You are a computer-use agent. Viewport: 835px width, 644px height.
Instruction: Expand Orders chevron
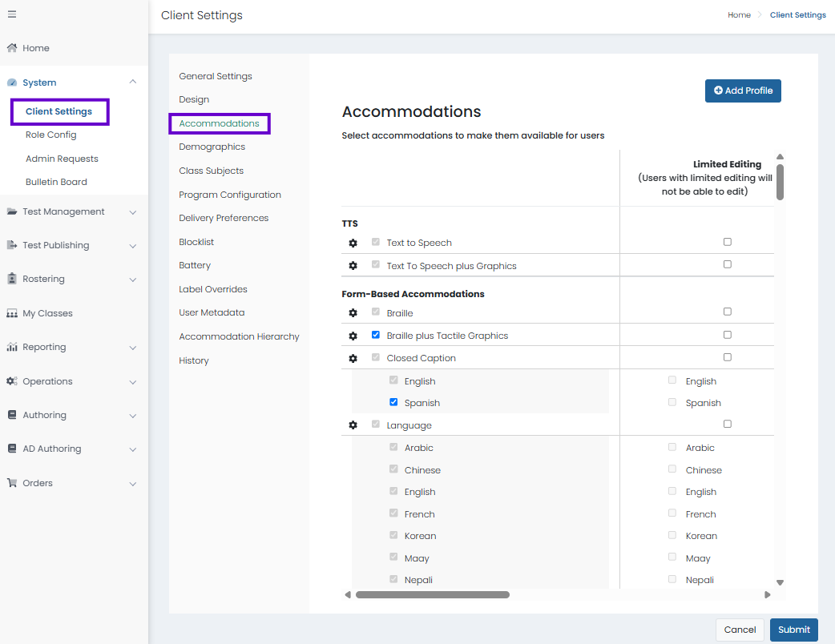[132, 484]
